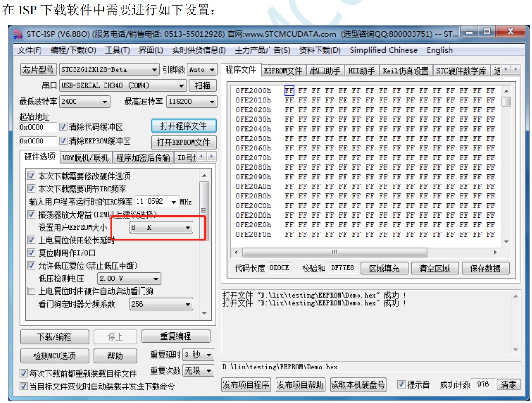
Task: Enable 上电复位时由硬件自动启动看门狗
Action: click(x=31, y=291)
